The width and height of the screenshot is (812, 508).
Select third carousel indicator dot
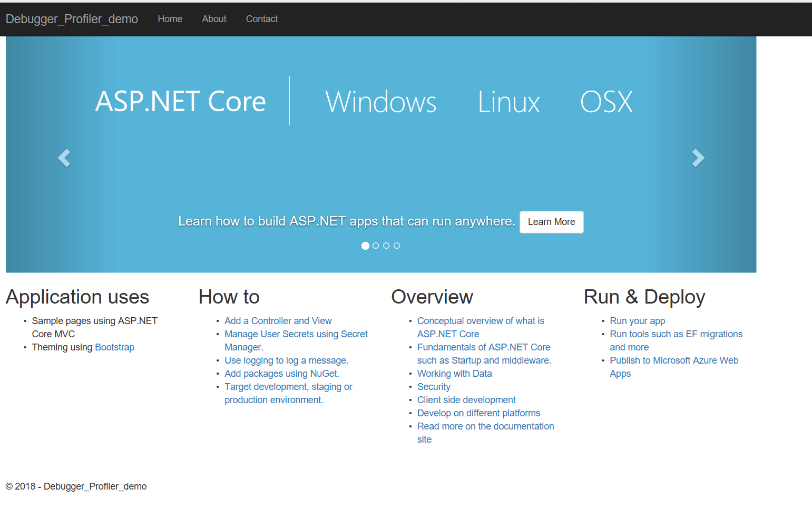coord(386,246)
